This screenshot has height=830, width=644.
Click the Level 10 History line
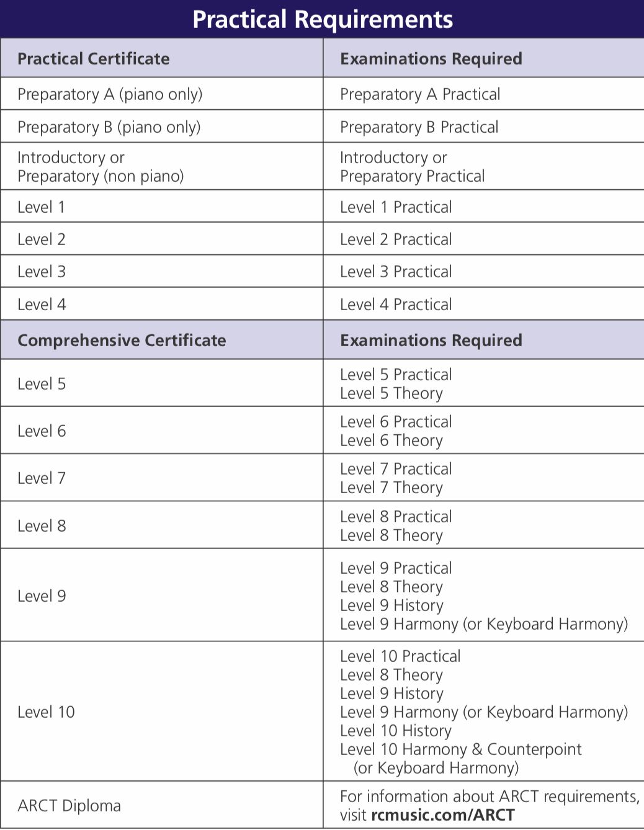[x=396, y=731]
